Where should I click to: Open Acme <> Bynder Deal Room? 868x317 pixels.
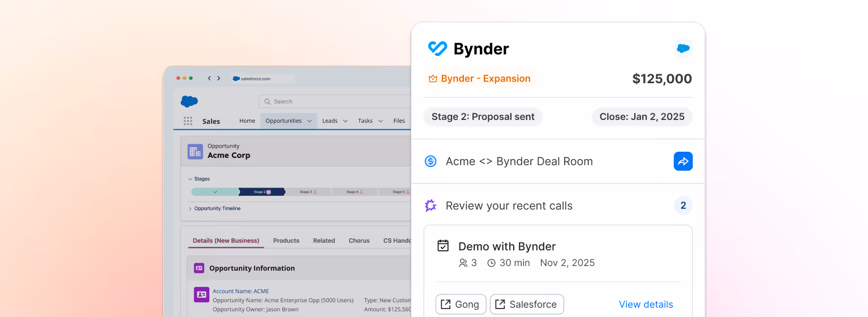click(519, 161)
